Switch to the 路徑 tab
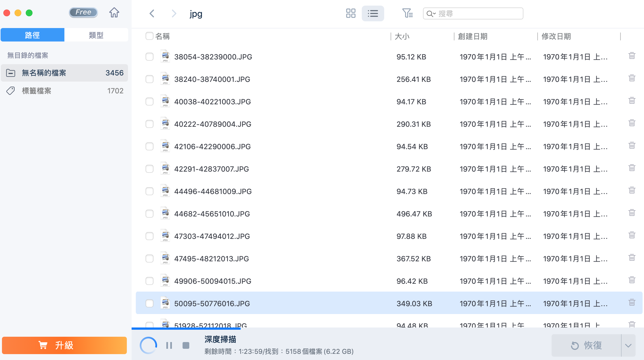Viewport: 644px width, 360px height. 32,35
